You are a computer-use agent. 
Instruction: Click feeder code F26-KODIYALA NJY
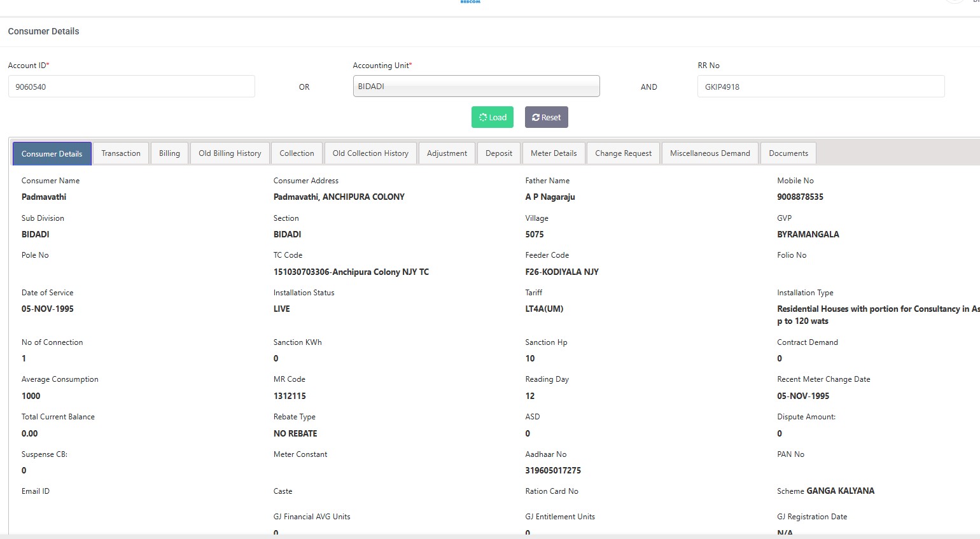point(562,272)
